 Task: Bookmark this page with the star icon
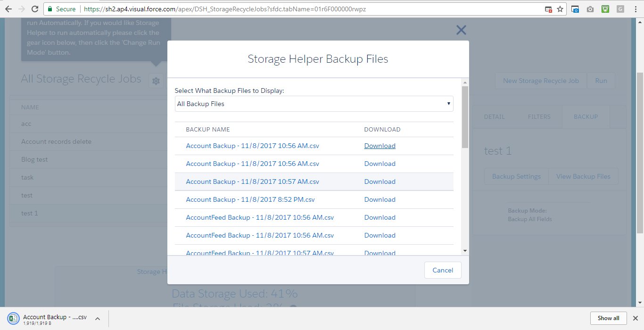(560, 9)
